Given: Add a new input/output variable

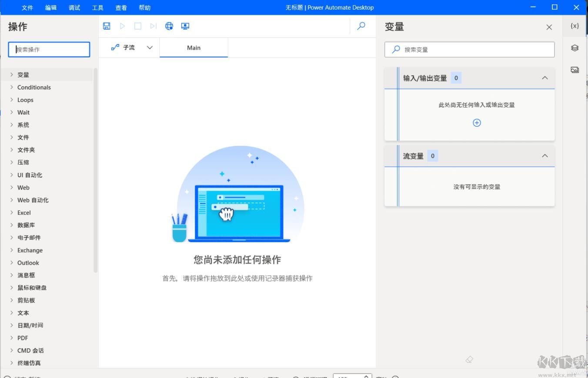Looking at the screenshot, I should [477, 123].
